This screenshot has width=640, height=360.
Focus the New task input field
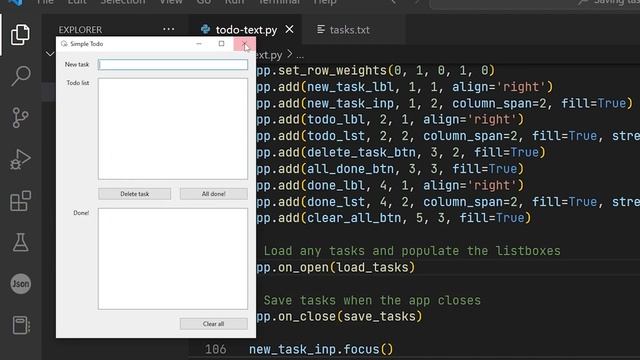(173, 64)
